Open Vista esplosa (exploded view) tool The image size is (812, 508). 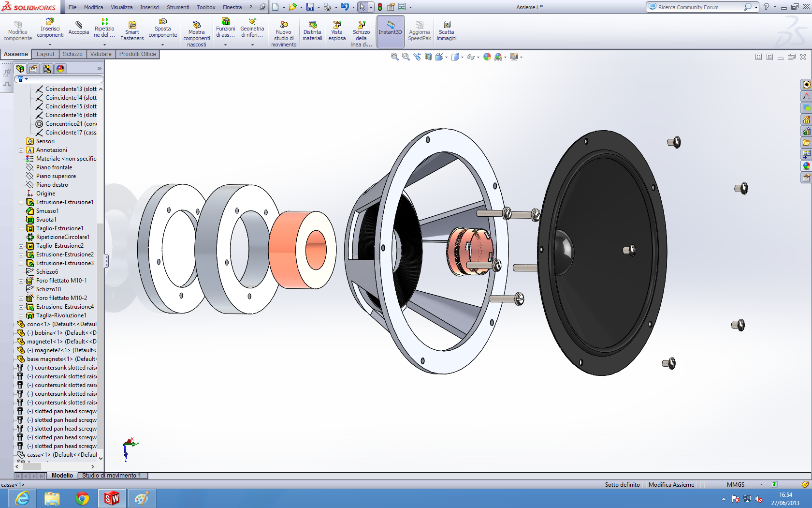[337, 31]
